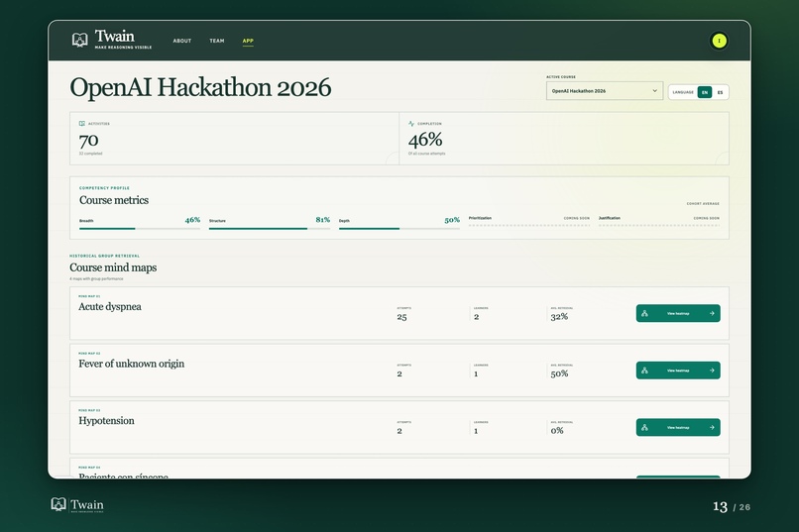This screenshot has width=799, height=532.
Task: Click the Course mind maps heading
Action: [x=113, y=267]
